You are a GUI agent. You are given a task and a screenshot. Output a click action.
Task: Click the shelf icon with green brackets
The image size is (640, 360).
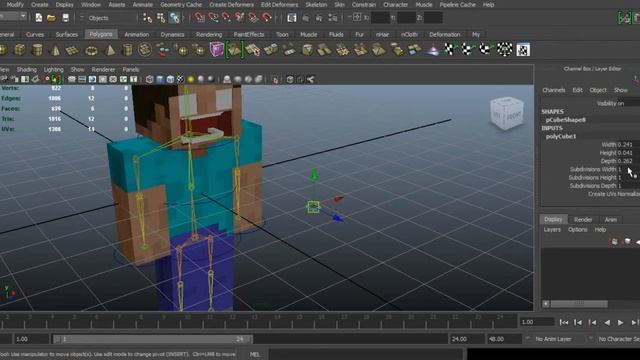point(235,50)
